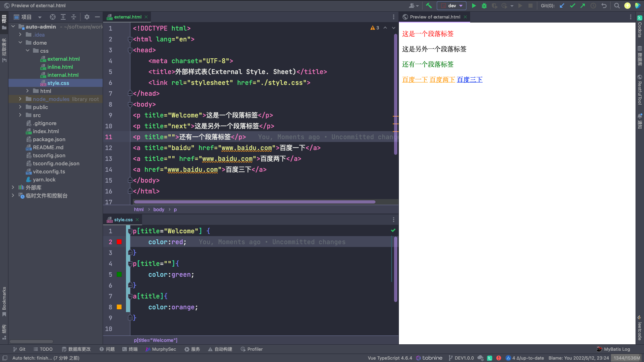Click the 百度三下 link in preview
This screenshot has width=644, height=362.
(469, 80)
